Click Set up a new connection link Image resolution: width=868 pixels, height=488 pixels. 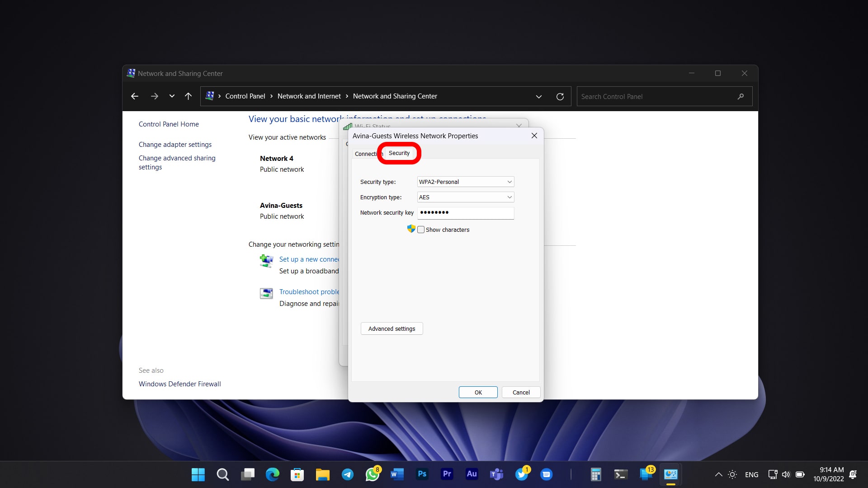coord(309,259)
